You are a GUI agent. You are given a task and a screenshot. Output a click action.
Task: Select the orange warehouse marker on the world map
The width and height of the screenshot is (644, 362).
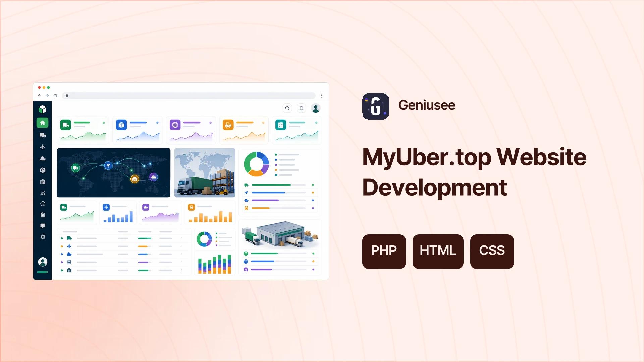coord(135,179)
